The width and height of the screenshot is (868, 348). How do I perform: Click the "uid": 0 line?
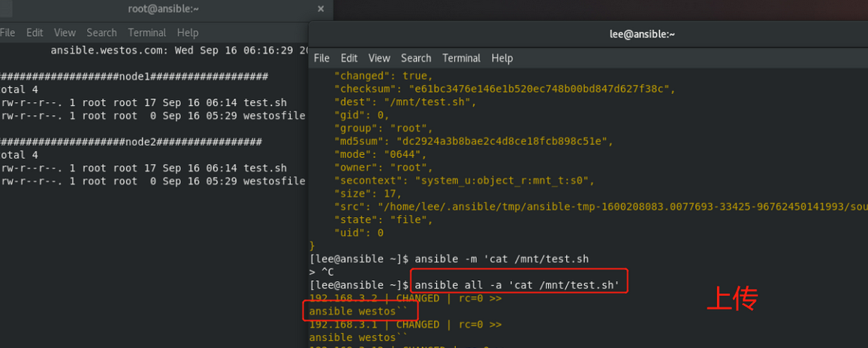(359, 233)
